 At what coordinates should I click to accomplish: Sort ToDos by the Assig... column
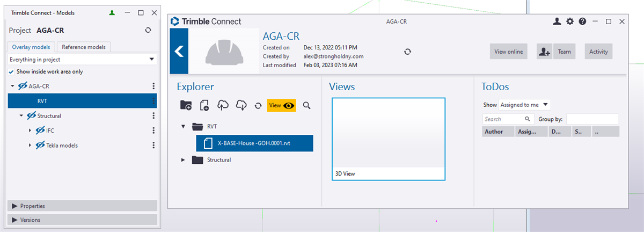pos(531,132)
